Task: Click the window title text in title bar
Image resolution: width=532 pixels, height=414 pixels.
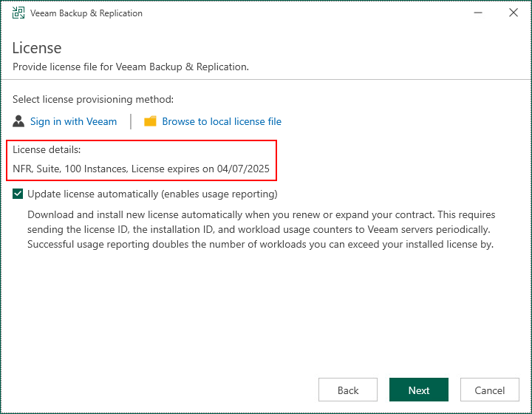Action: [x=86, y=13]
